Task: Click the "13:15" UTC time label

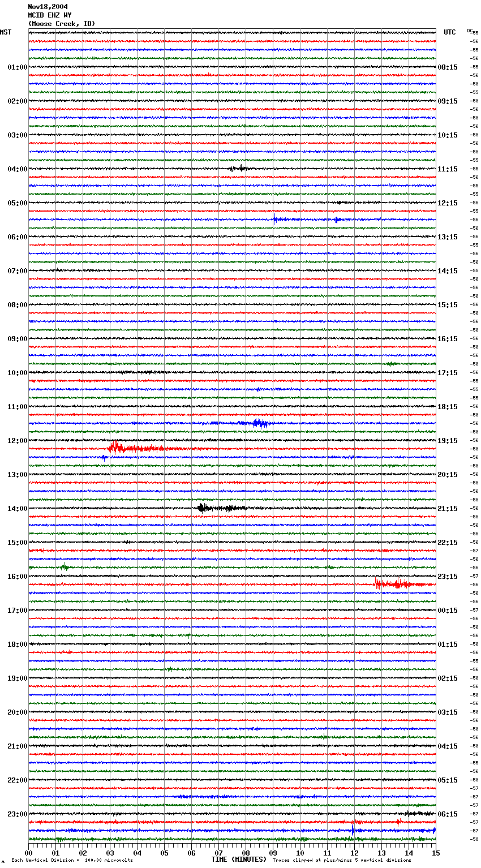Action: (448, 237)
